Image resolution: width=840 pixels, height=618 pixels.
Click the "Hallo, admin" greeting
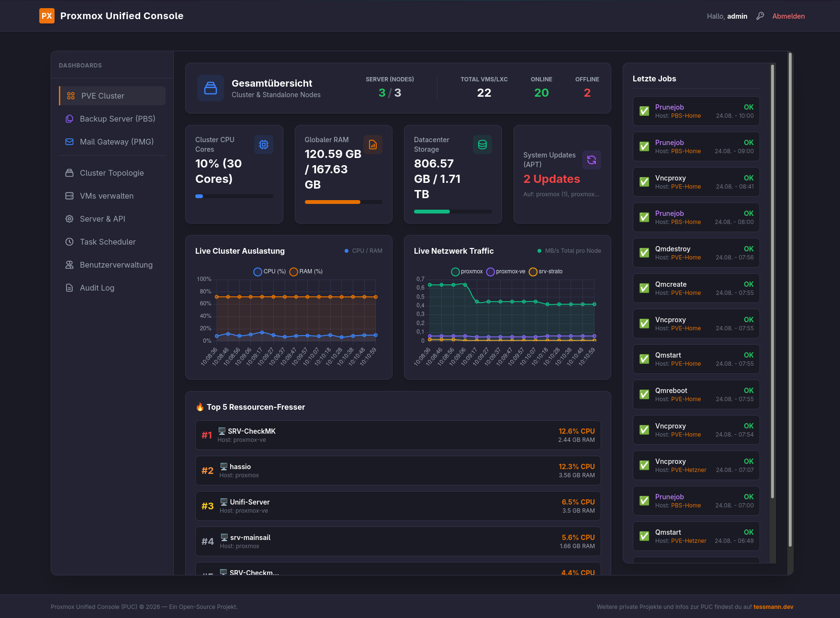(727, 16)
